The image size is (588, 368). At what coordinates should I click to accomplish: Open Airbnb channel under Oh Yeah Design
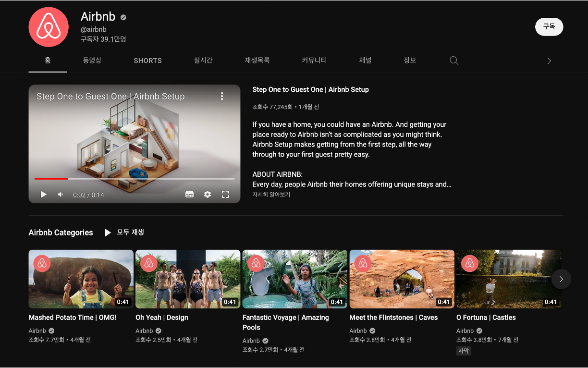tap(144, 331)
